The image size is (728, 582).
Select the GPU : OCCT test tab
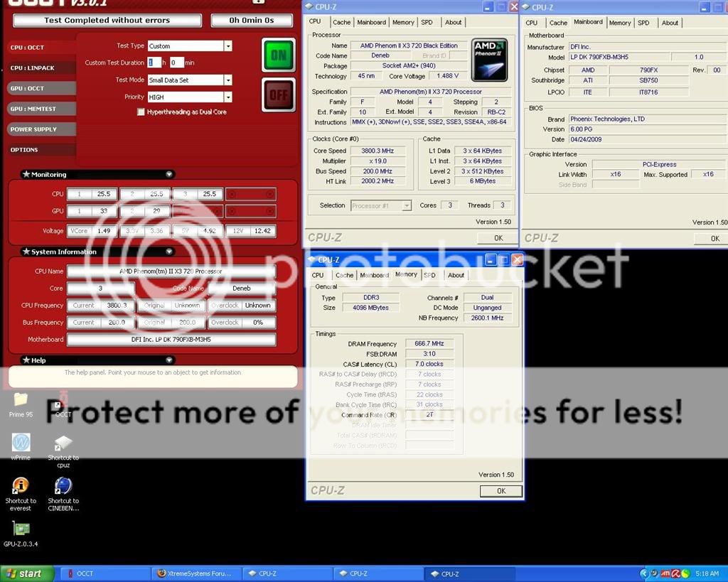coord(41,88)
